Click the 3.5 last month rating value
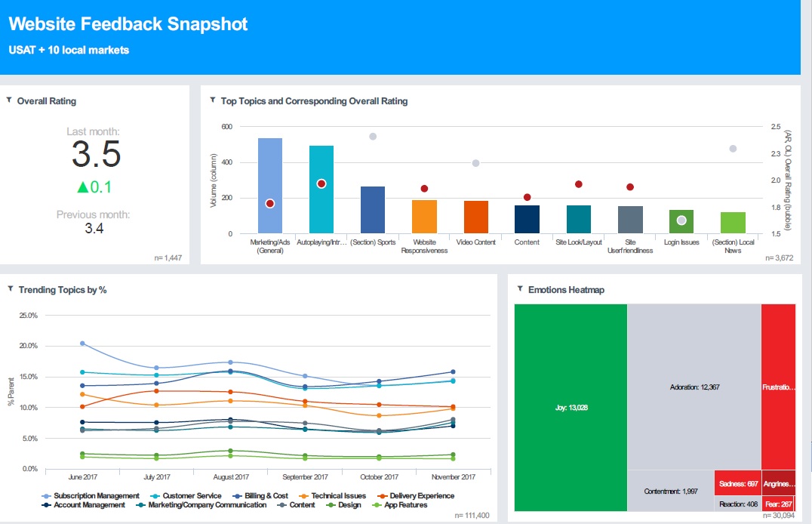This screenshot has width=812, height=524. tap(96, 154)
